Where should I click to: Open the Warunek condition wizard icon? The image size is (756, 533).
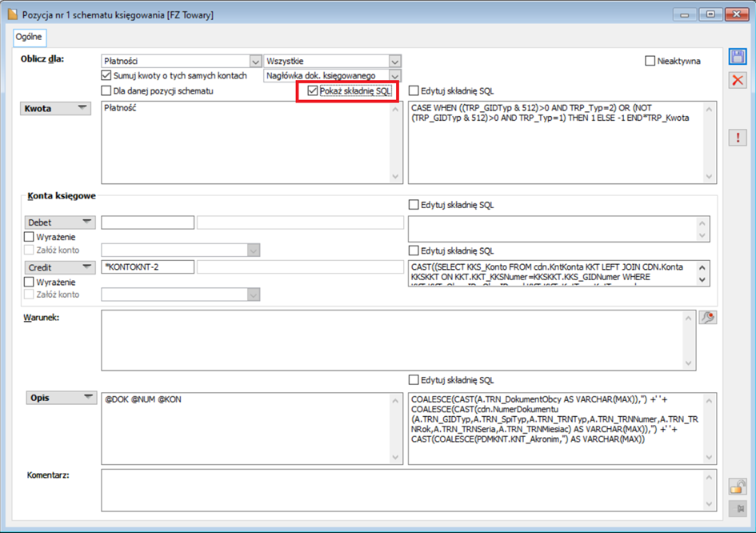(x=708, y=318)
